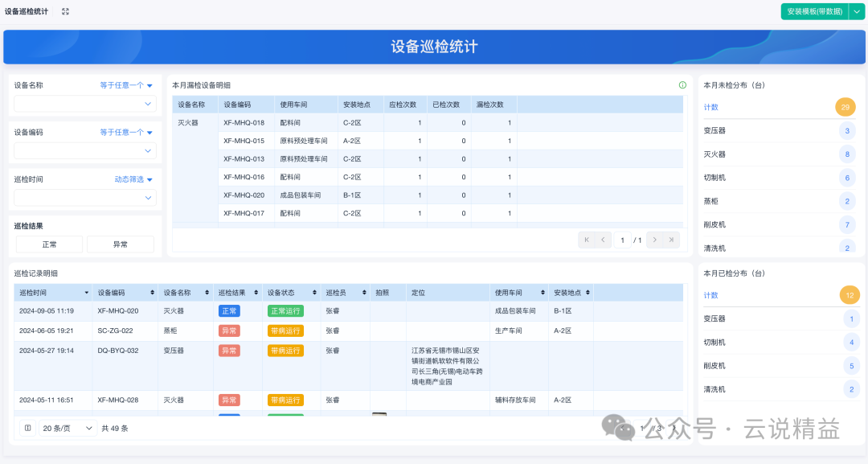Click the blue 正常 tag in first record
This screenshot has width=868, height=464.
[x=229, y=311]
